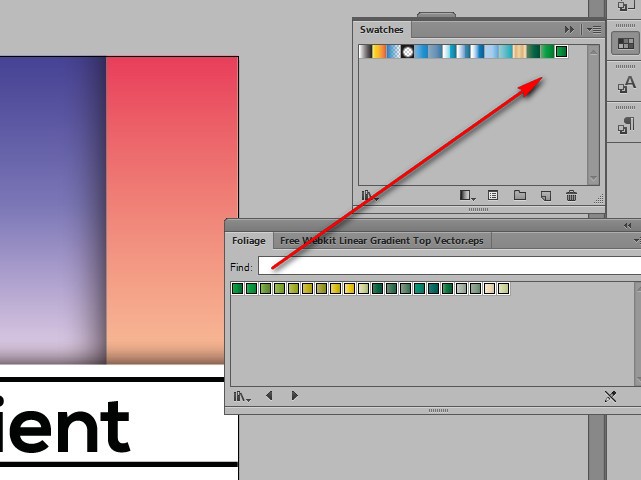Collapse the Foliage panel with double arrows
This screenshot has height=480, width=641.
(628, 226)
